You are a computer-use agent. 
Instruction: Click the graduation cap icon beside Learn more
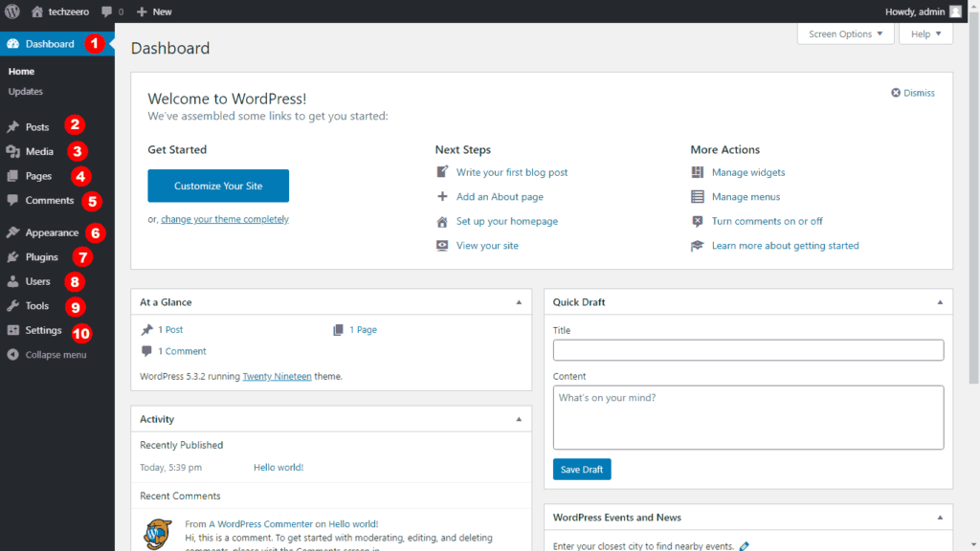[x=697, y=246]
